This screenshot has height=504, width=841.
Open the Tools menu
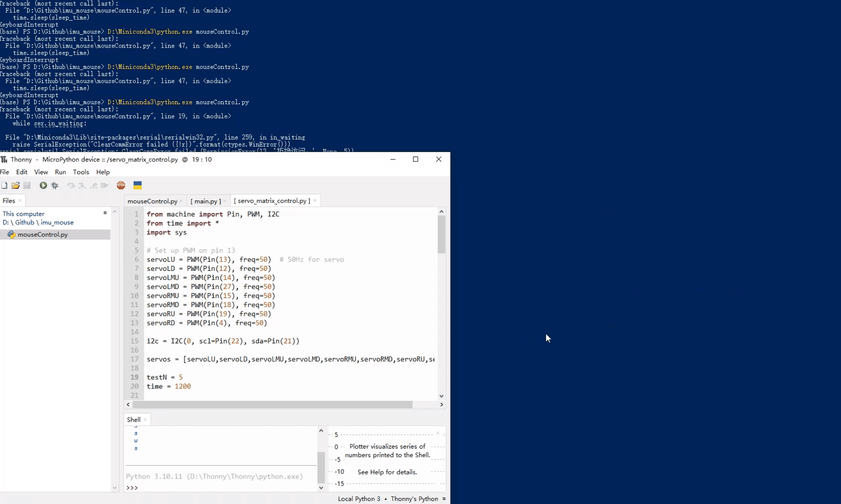(x=81, y=172)
